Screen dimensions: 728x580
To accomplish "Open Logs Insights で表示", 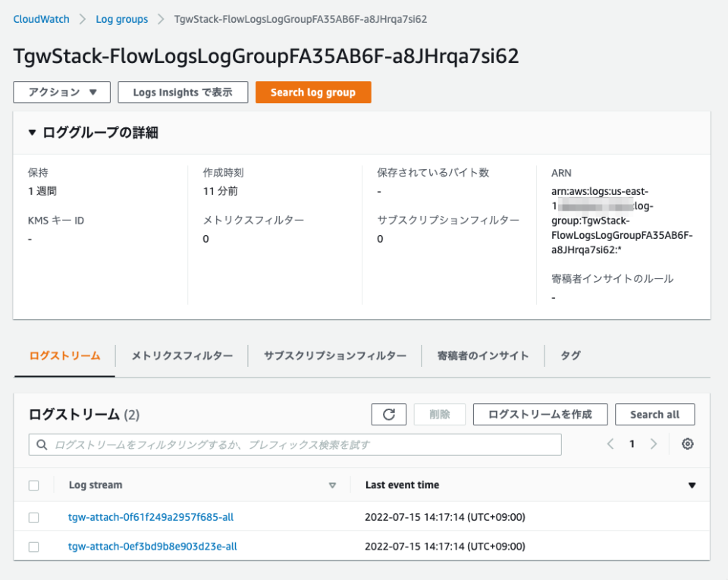I will (182, 92).
